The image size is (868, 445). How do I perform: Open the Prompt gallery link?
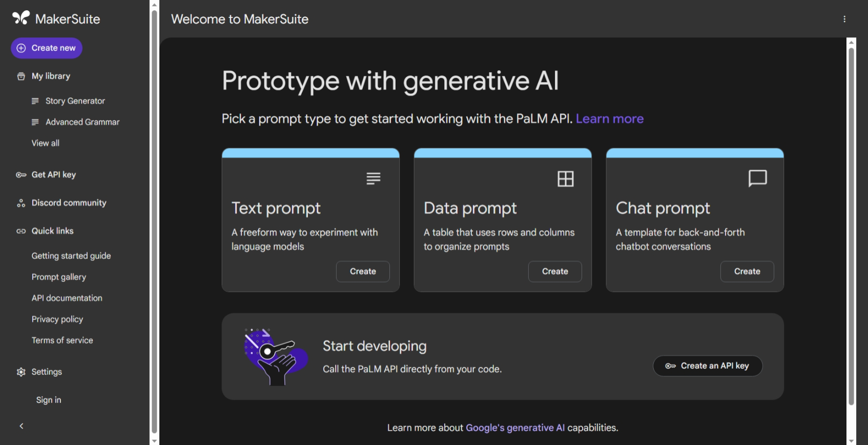click(59, 277)
